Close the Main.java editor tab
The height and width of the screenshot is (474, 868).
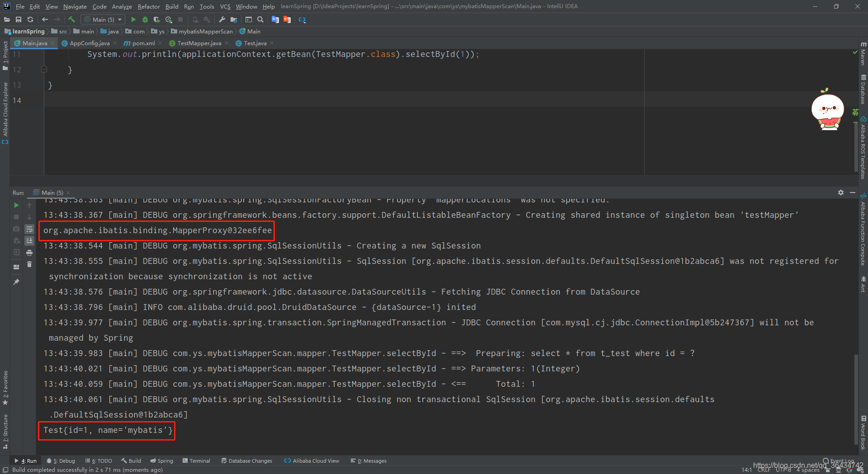(x=52, y=43)
